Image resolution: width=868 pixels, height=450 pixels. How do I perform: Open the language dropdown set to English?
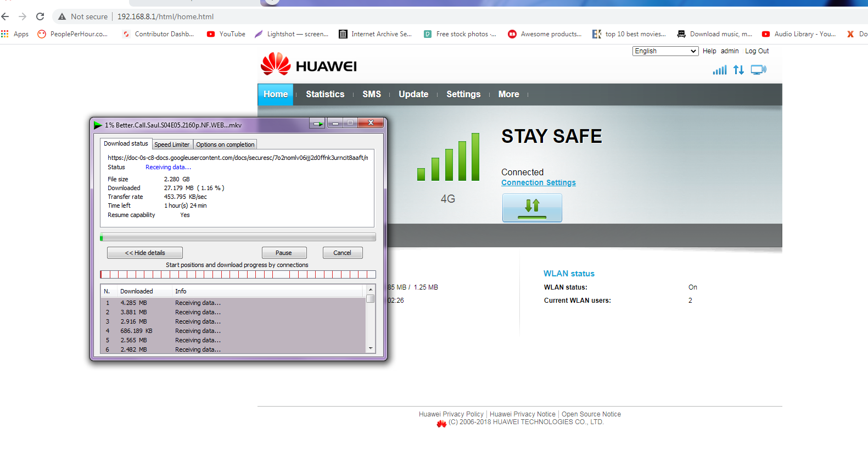[x=665, y=51]
